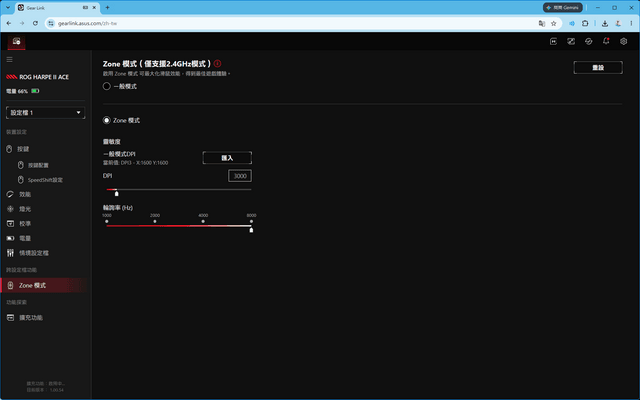Click the second top bar monitor icon
Image resolution: width=640 pixels, height=400 pixels.
(x=571, y=41)
